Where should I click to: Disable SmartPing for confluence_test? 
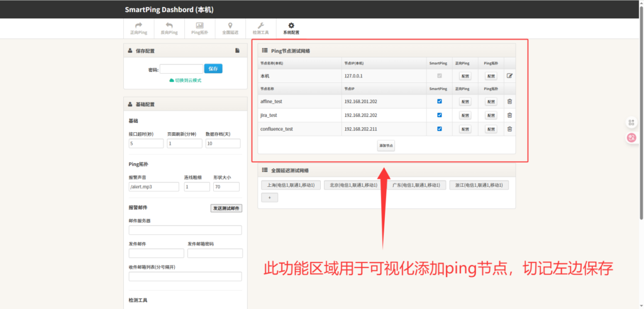click(440, 129)
